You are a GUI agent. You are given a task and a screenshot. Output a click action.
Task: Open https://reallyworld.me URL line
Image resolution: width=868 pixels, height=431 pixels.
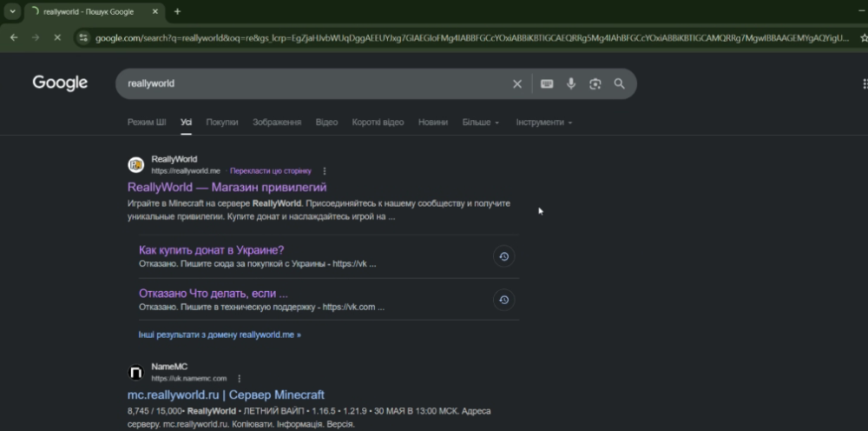[186, 171]
